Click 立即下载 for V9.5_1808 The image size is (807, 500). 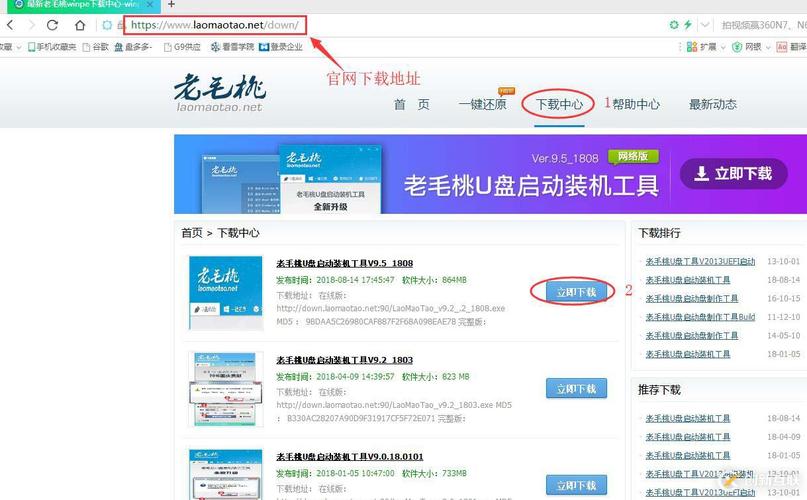(576, 292)
